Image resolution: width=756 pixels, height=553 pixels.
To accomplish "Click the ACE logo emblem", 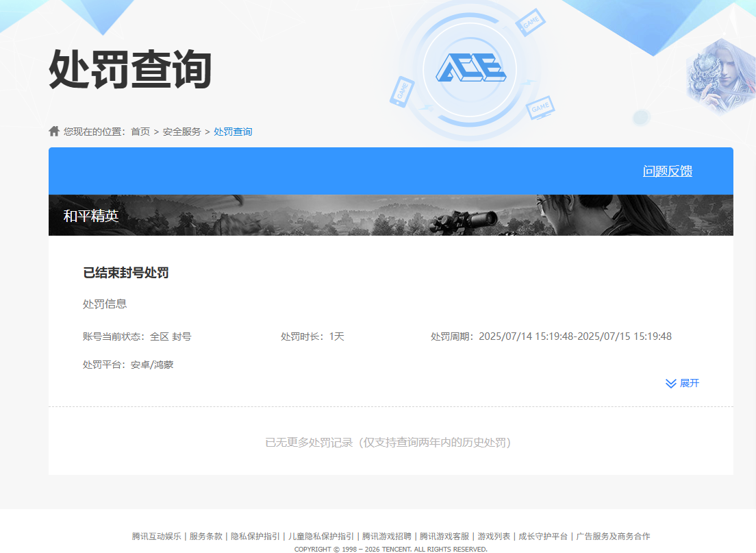I will [470, 68].
